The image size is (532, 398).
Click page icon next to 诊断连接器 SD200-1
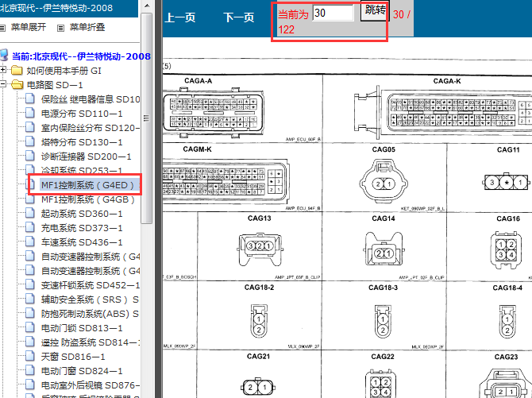pos(30,156)
